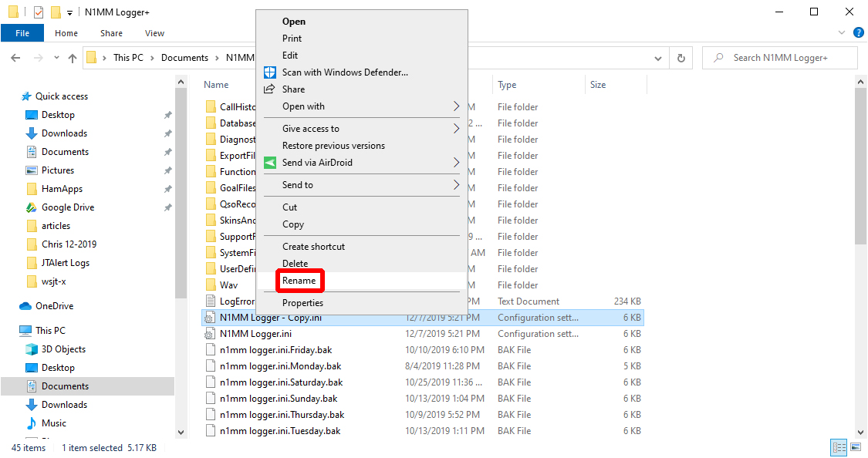Open the Customize Quick Access Toolbar dropdown
The image size is (868, 458).
(69, 12)
